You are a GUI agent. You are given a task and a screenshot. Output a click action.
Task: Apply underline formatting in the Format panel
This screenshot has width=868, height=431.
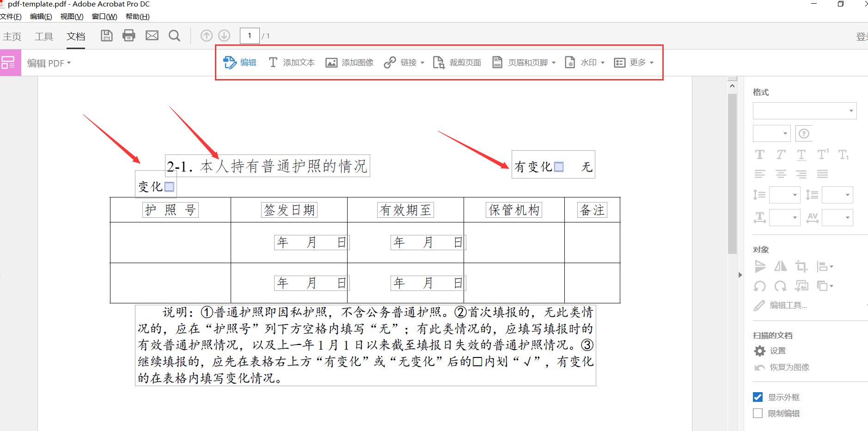tap(801, 154)
